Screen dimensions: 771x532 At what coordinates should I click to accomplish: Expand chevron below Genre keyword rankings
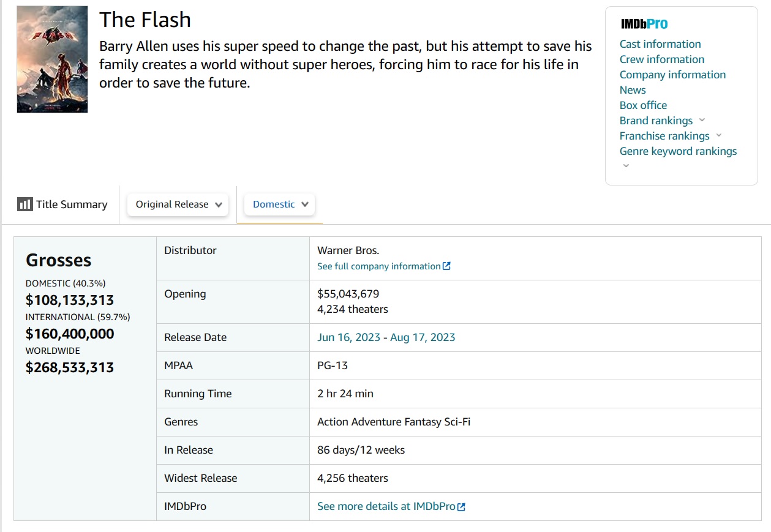pyautogui.click(x=625, y=166)
